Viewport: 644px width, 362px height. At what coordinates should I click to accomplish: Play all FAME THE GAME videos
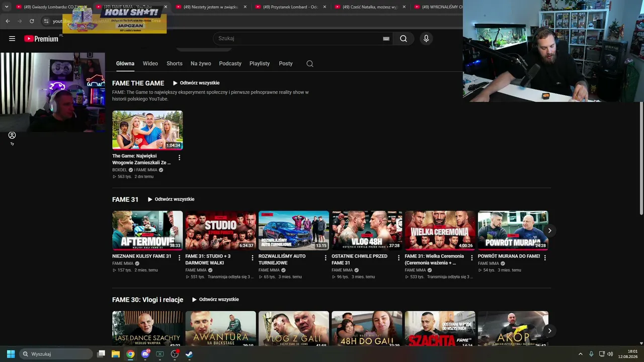(196, 83)
